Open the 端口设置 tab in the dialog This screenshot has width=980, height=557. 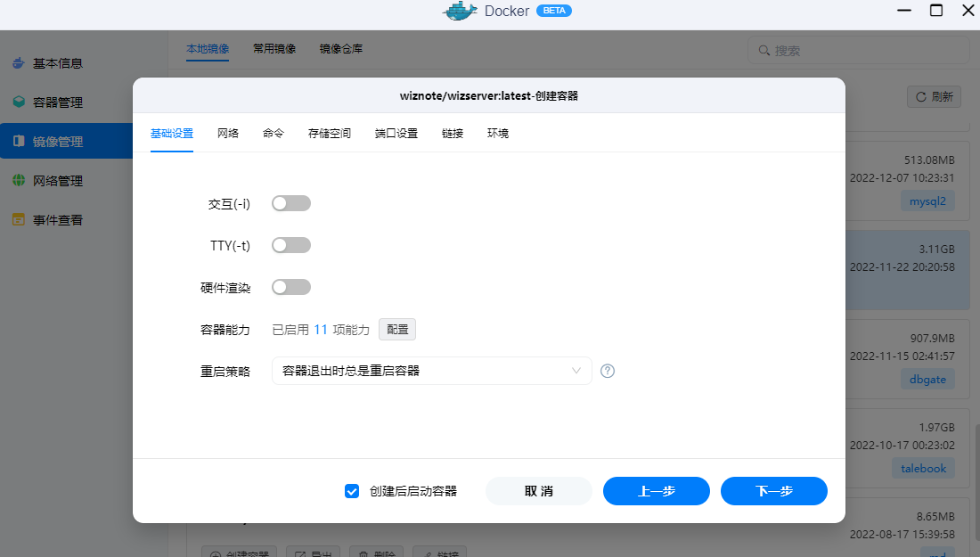(396, 131)
